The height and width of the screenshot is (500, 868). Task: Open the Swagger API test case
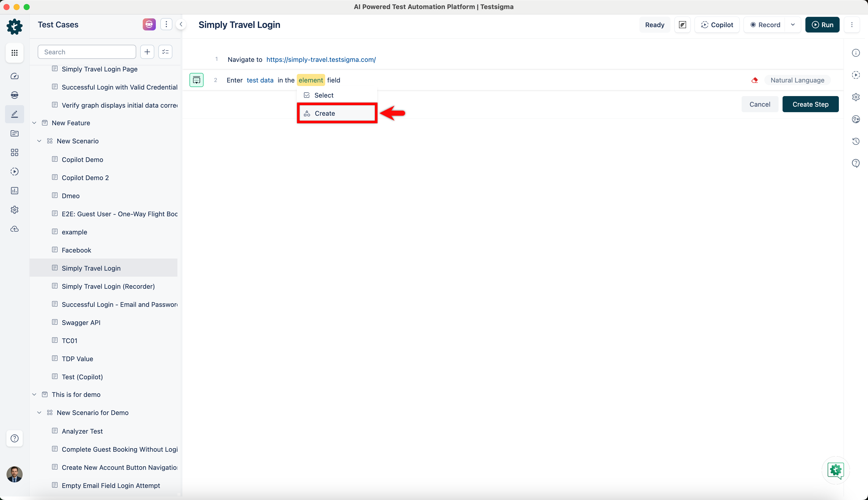coord(81,322)
